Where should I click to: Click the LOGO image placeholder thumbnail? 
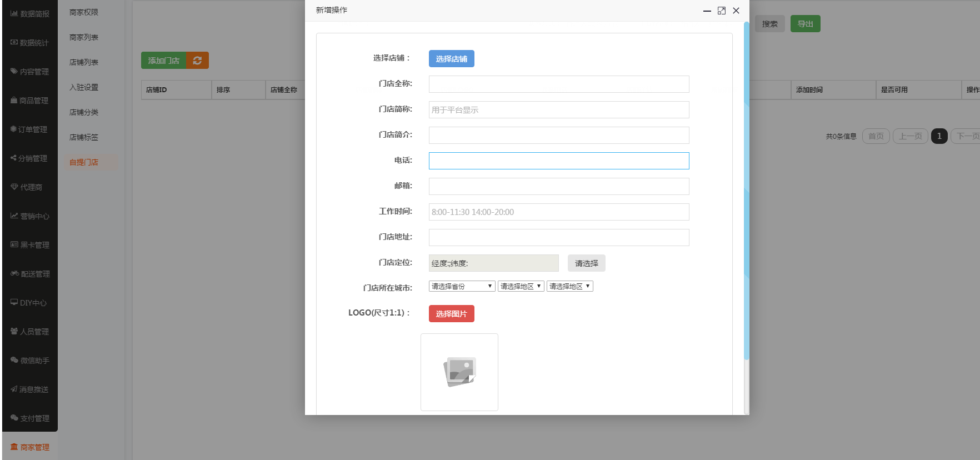(x=459, y=372)
